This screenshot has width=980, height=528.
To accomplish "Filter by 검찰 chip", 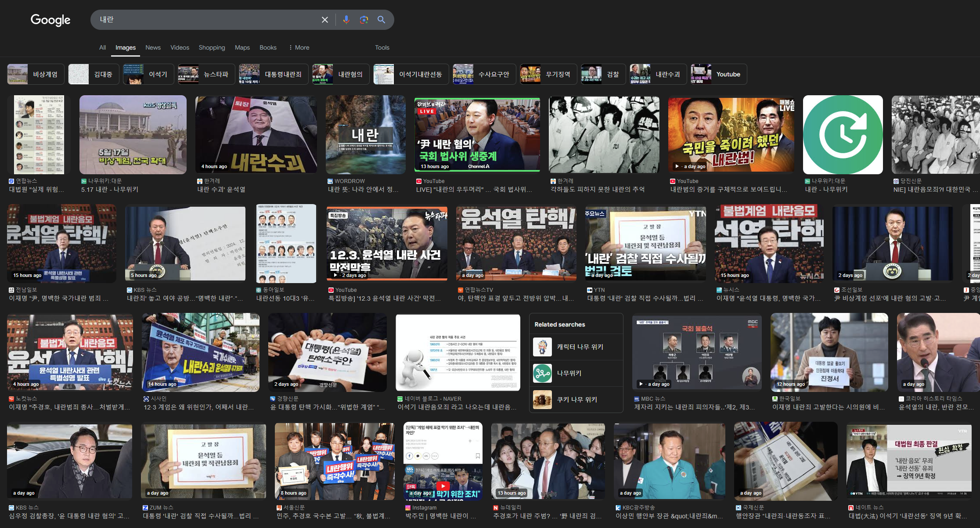I will (603, 74).
